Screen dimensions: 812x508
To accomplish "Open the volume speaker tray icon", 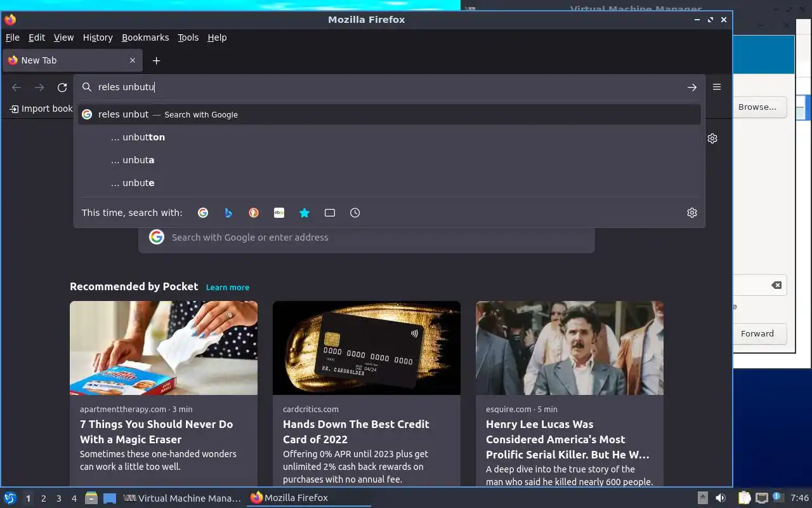I will point(721,498).
